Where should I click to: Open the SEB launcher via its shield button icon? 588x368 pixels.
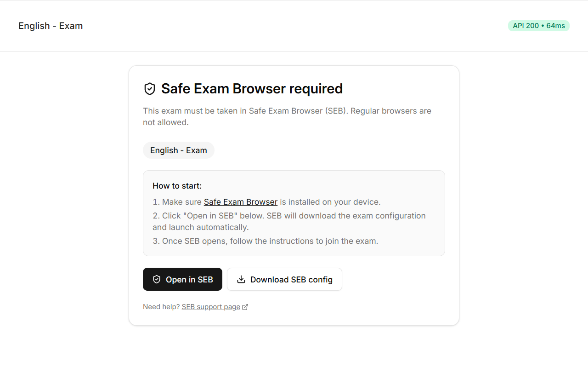point(157,279)
